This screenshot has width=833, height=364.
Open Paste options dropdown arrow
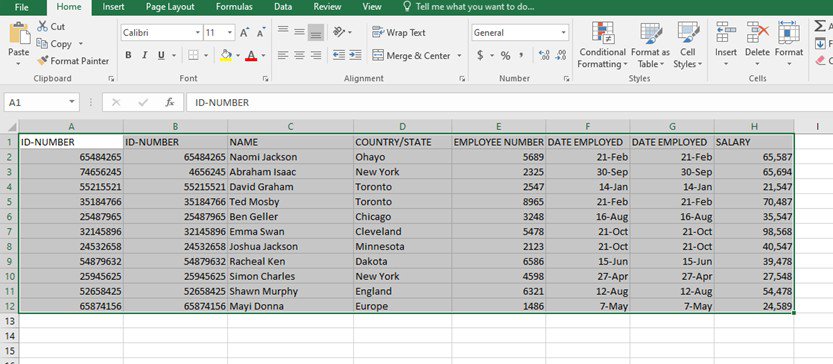coord(19,64)
